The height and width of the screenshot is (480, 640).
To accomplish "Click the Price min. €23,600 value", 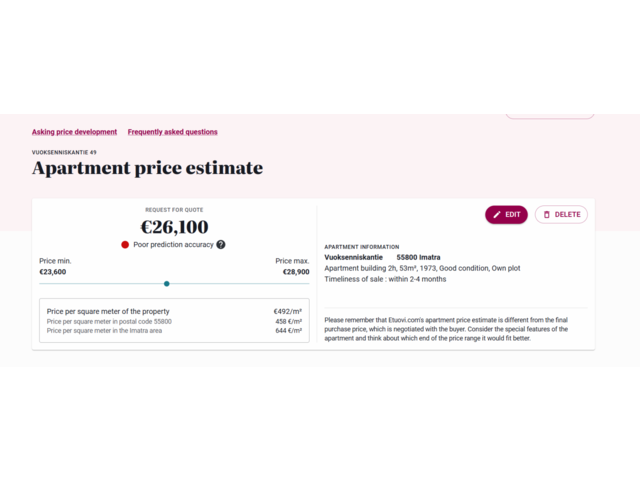I will pos(53,272).
